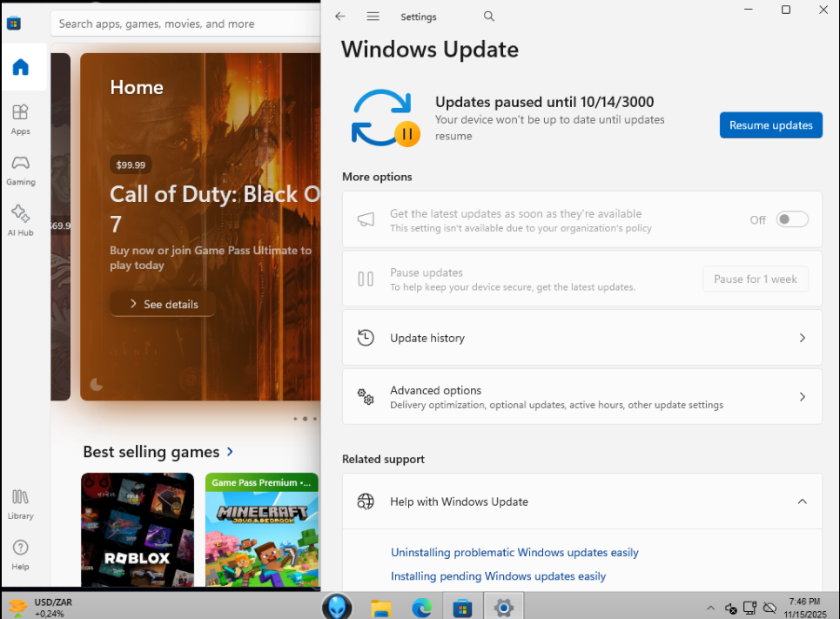Click See details for Call of Duty
840x619 pixels.
[163, 304]
